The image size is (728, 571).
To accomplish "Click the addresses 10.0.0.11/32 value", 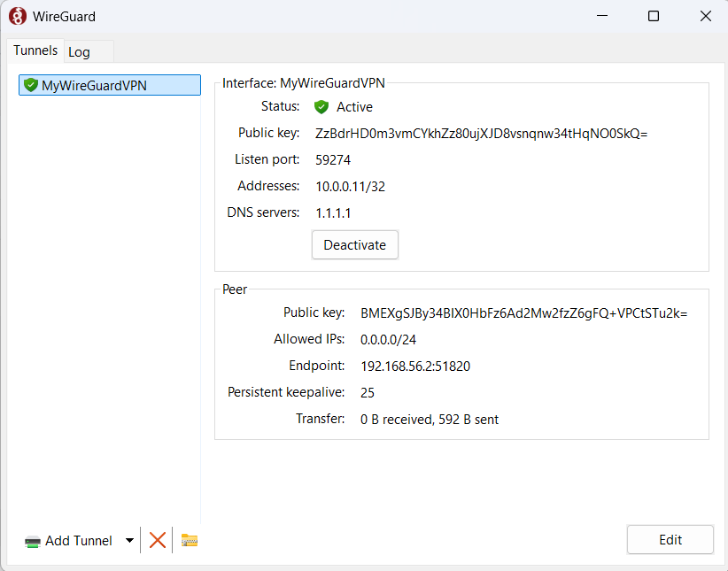I will click(350, 187).
